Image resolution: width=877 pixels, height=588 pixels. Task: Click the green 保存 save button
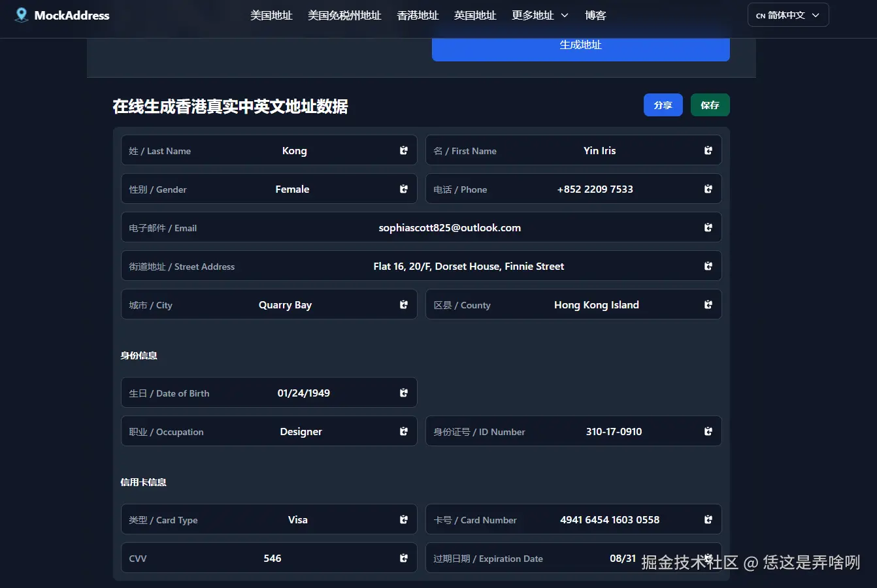[x=710, y=105]
